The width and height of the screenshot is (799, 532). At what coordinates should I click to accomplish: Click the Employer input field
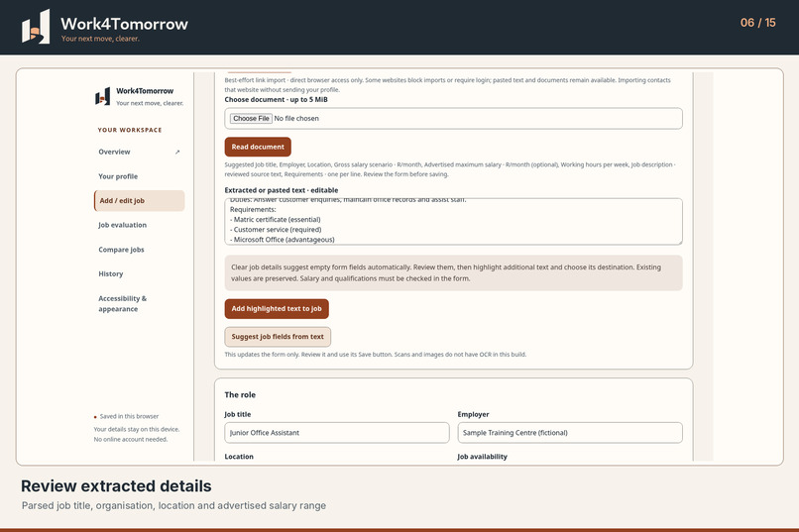tap(570, 433)
